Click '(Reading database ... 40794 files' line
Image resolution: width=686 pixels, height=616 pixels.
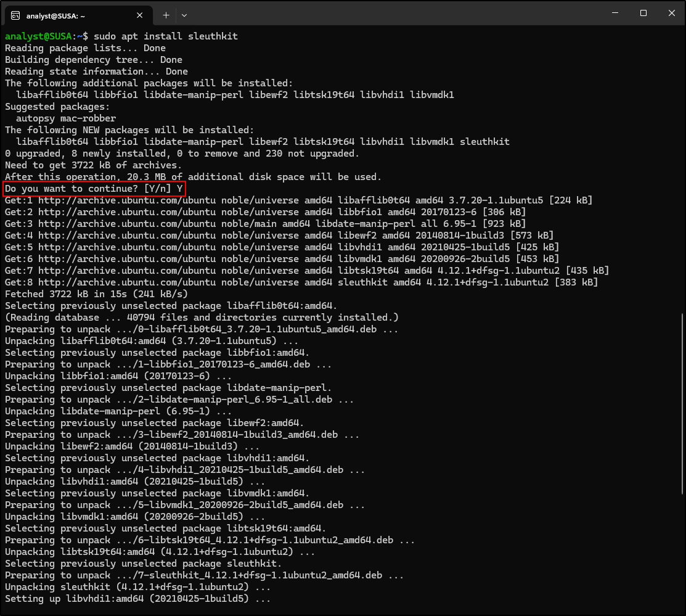202,318
